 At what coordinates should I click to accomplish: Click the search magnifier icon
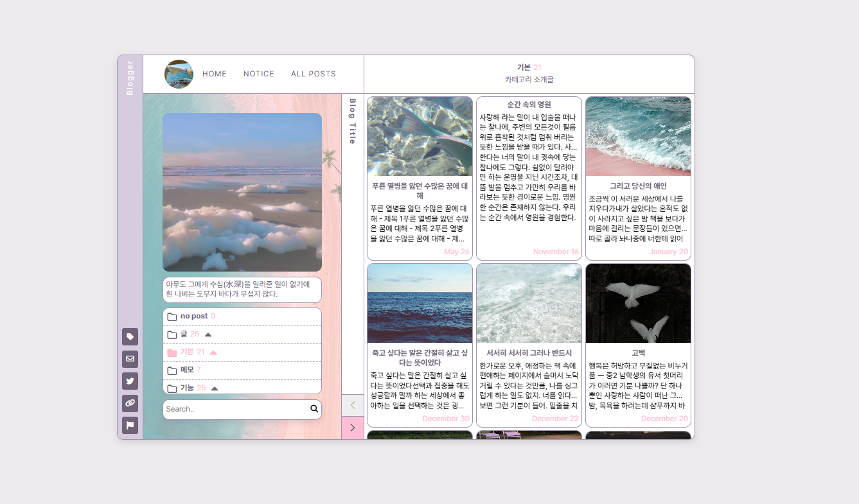coord(314,409)
